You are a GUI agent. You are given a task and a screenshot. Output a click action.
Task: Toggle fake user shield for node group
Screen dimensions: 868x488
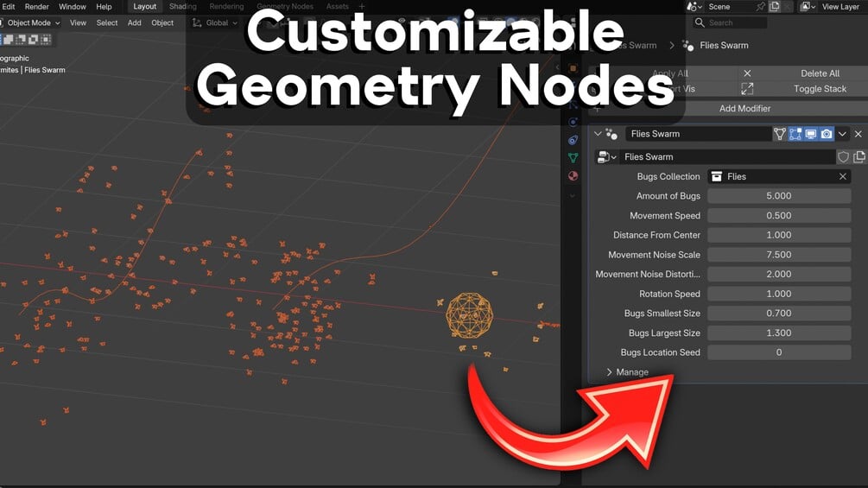pyautogui.click(x=843, y=157)
